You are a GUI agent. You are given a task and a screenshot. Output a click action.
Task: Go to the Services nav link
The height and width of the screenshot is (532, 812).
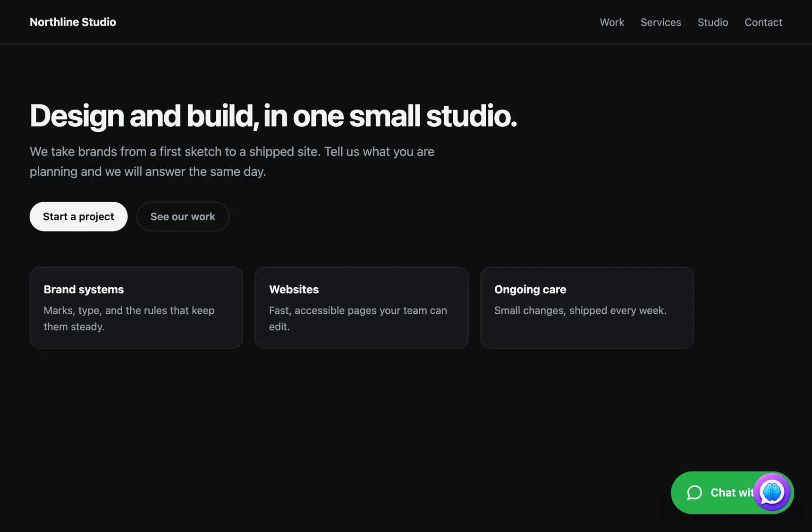pyautogui.click(x=660, y=22)
